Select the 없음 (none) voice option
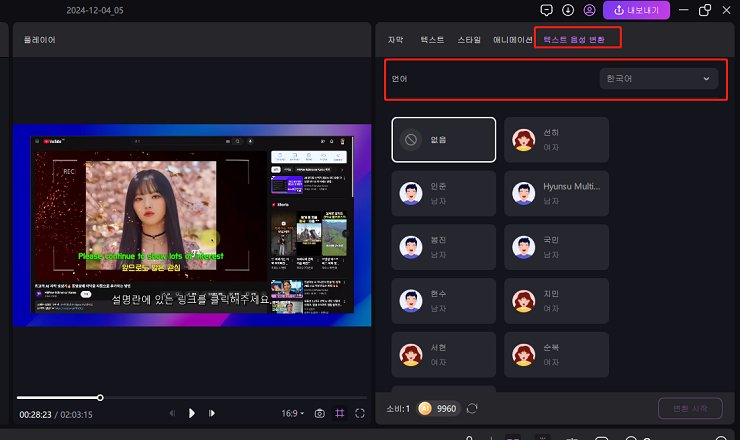The width and height of the screenshot is (740, 440). click(443, 140)
